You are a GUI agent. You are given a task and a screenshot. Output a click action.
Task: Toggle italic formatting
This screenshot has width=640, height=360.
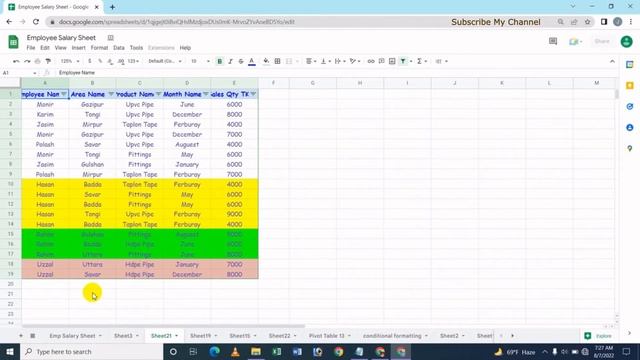pos(230,61)
